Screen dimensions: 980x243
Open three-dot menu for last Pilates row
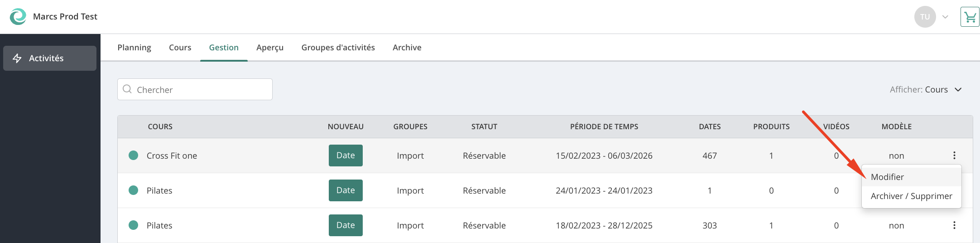[x=954, y=225]
